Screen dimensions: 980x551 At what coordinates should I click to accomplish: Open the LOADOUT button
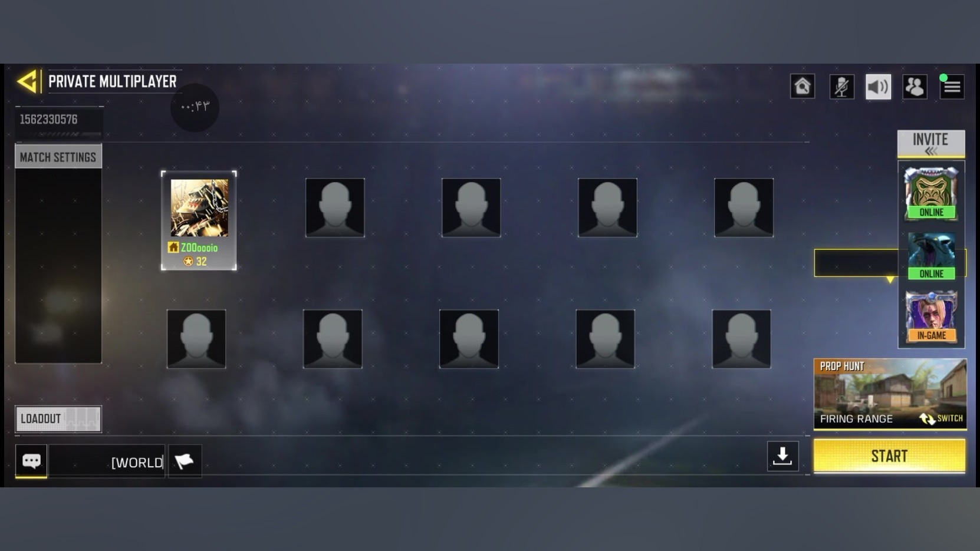58,419
